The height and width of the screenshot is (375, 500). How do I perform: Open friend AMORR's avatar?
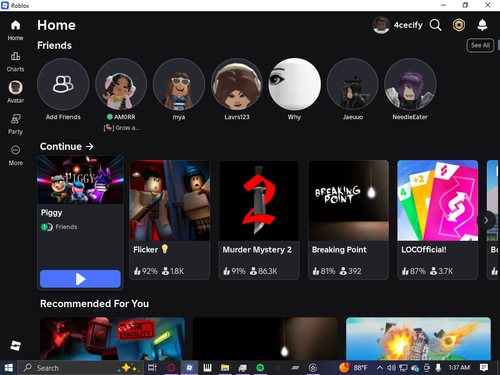(121, 84)
